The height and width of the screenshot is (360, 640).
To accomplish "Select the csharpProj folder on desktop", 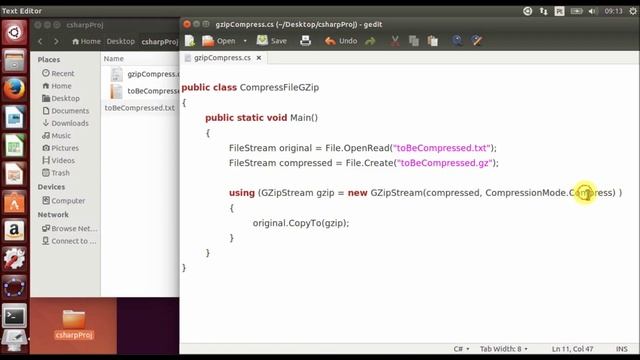I will (74, 325).
